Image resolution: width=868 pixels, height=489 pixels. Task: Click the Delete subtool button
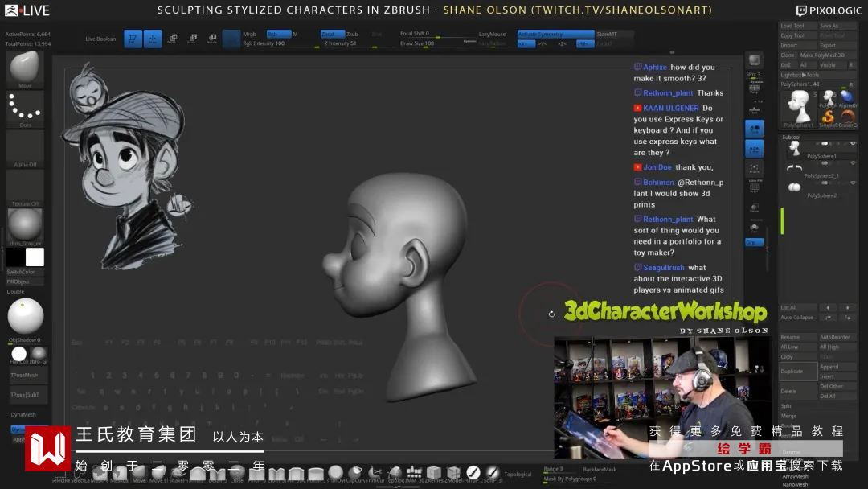pyautogui.click(x=798, y=391)
